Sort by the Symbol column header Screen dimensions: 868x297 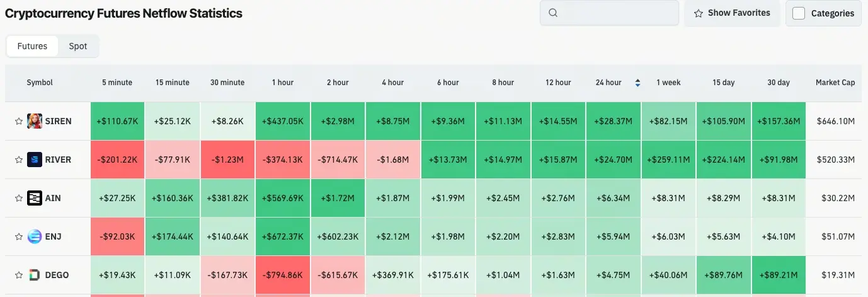click(x=40, y=83)
